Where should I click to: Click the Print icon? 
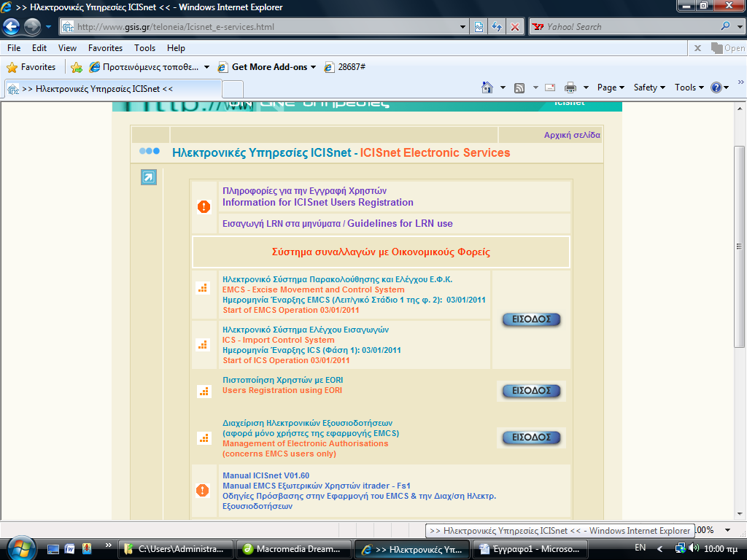pyautogui.click(x=570, y=87)
